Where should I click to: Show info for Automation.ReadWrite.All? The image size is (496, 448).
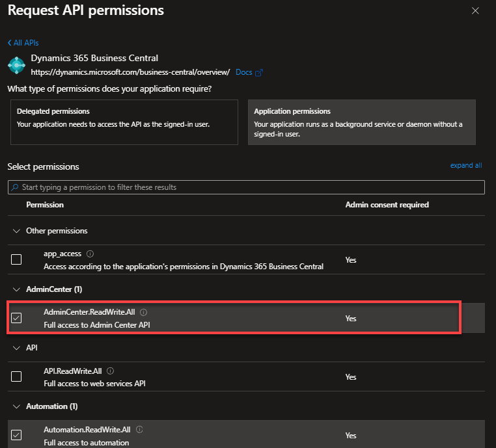click(139, 429)
